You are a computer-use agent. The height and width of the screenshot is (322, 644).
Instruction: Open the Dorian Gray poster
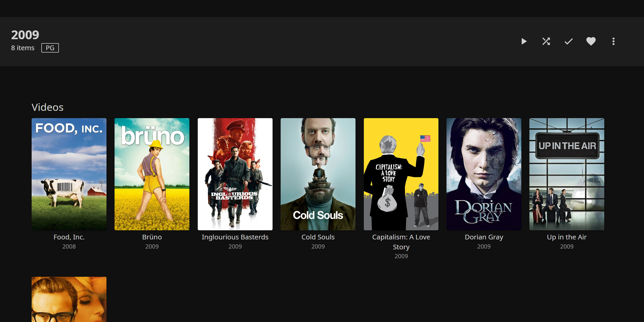(484, 174)
